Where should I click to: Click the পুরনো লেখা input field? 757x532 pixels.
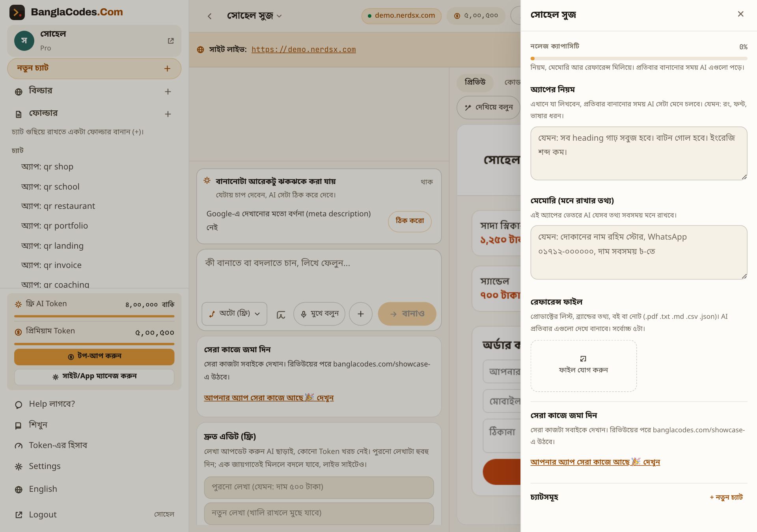pos(319,487)
